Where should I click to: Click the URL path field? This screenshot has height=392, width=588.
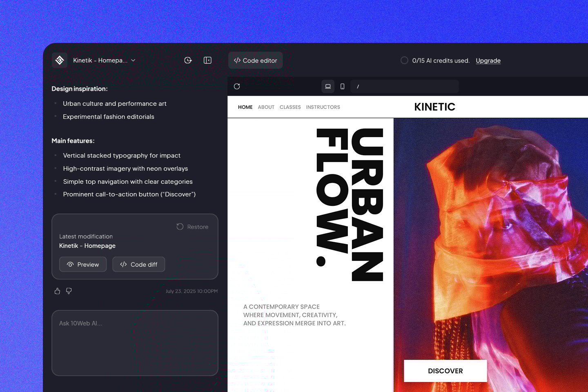pos(404,87)
